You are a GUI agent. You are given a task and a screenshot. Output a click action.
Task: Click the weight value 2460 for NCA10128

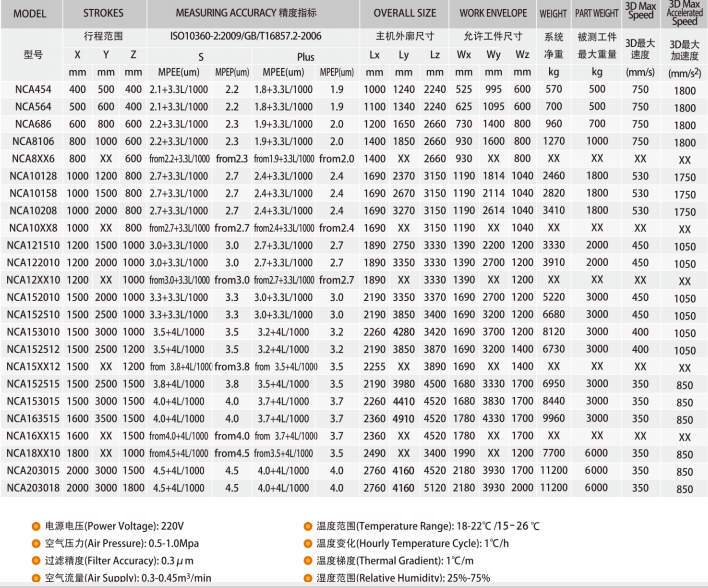click(x=554, y=176)
